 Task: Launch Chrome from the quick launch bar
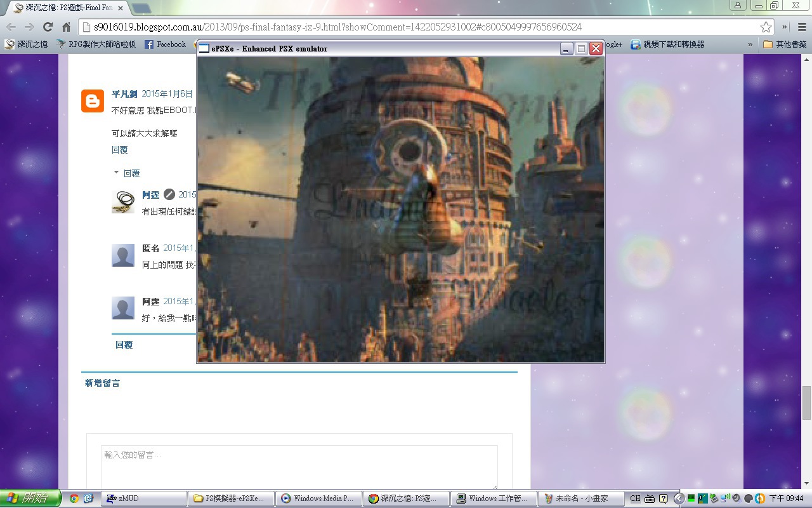coord(74,498)
